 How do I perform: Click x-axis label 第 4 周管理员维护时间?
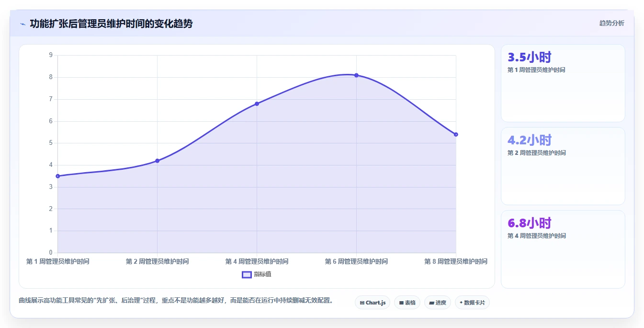(257, 261)
